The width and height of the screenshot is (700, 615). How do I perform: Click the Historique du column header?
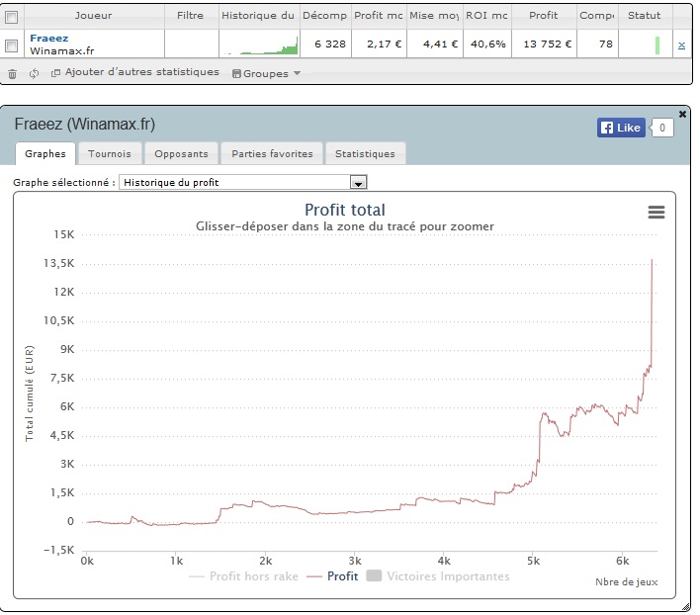tap(258, 16)
